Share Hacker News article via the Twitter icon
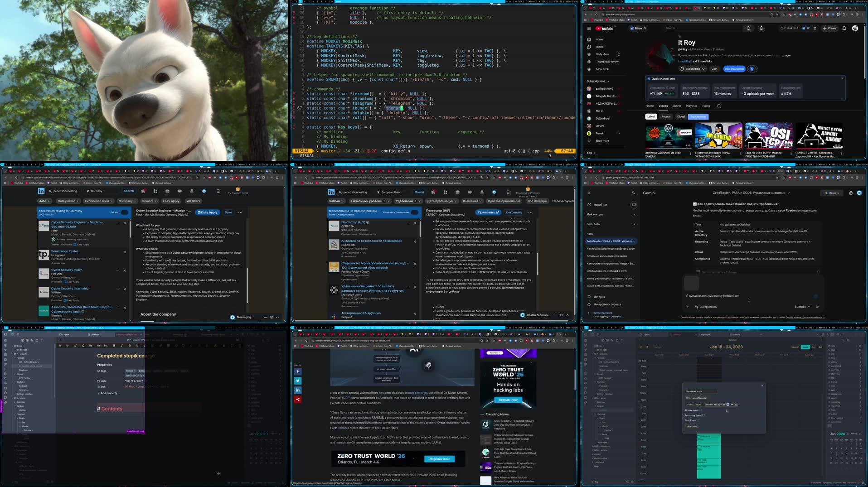 [298, 381]
